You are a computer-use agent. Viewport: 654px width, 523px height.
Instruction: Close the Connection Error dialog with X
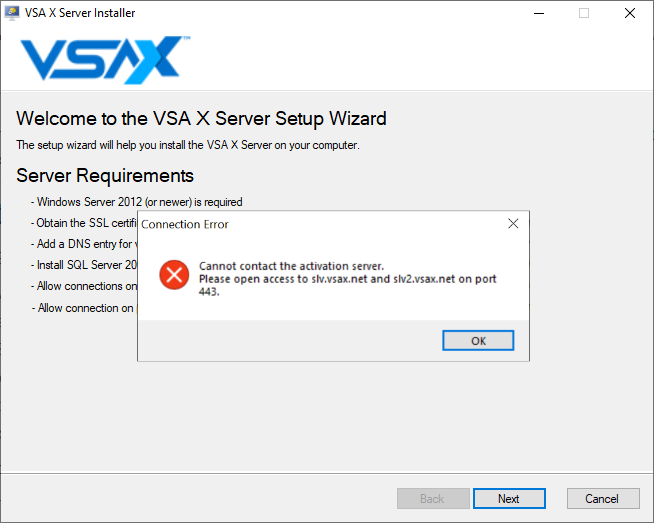513,224
